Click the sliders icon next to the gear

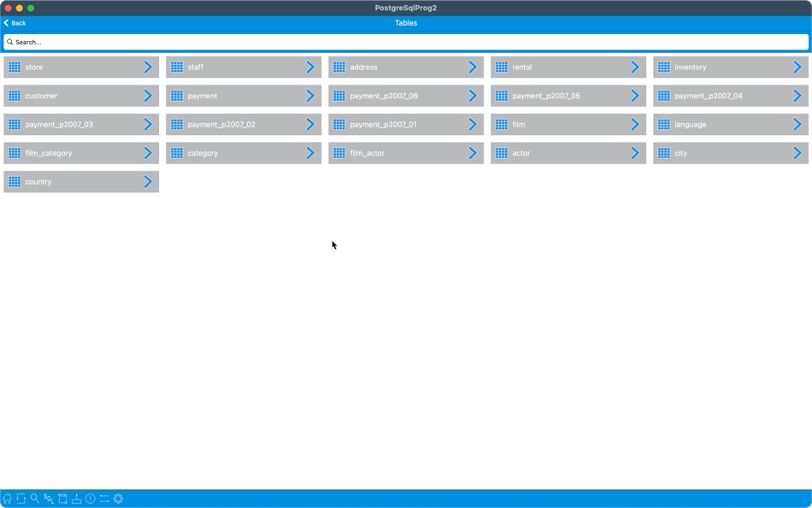[104, 499]
